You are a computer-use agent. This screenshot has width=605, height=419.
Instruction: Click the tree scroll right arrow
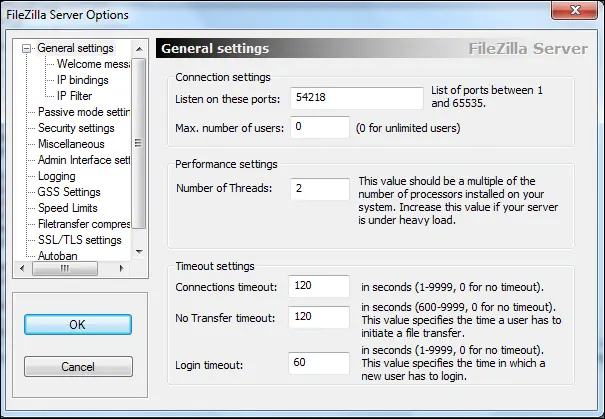(x=122, y=268)
